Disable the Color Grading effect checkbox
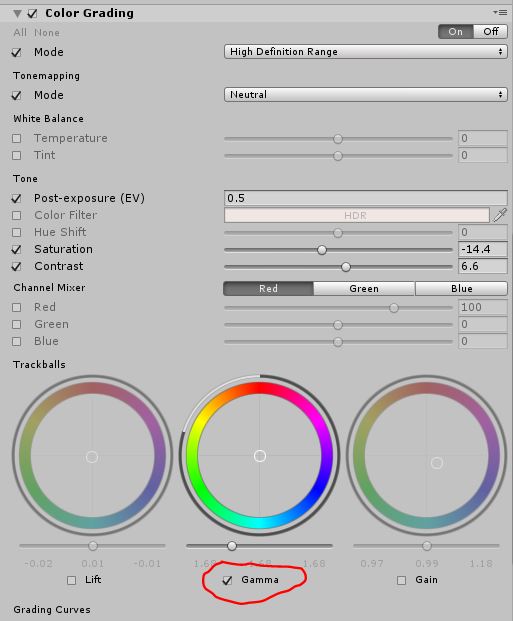This screenshot has width=513, height=621. [x=32, y=14]
